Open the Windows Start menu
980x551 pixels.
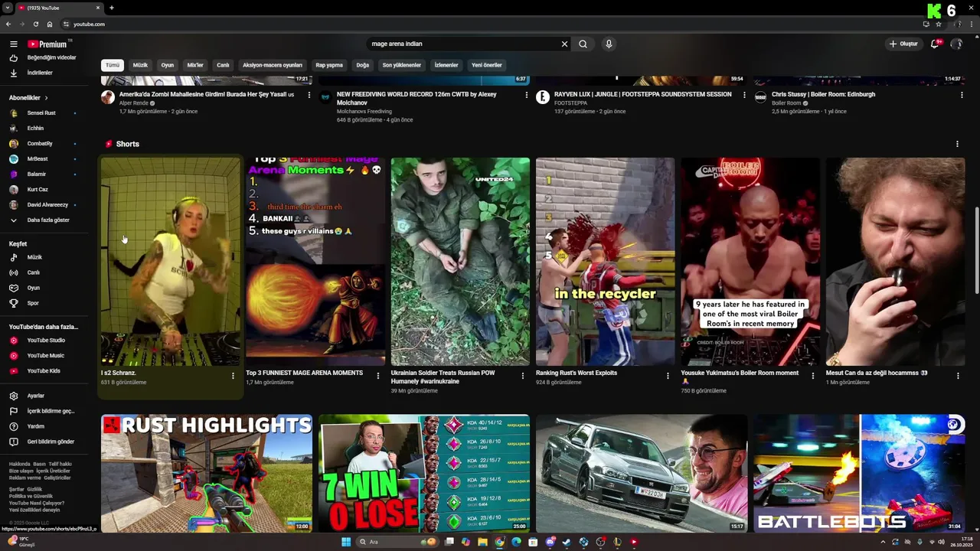click(346, 542)
